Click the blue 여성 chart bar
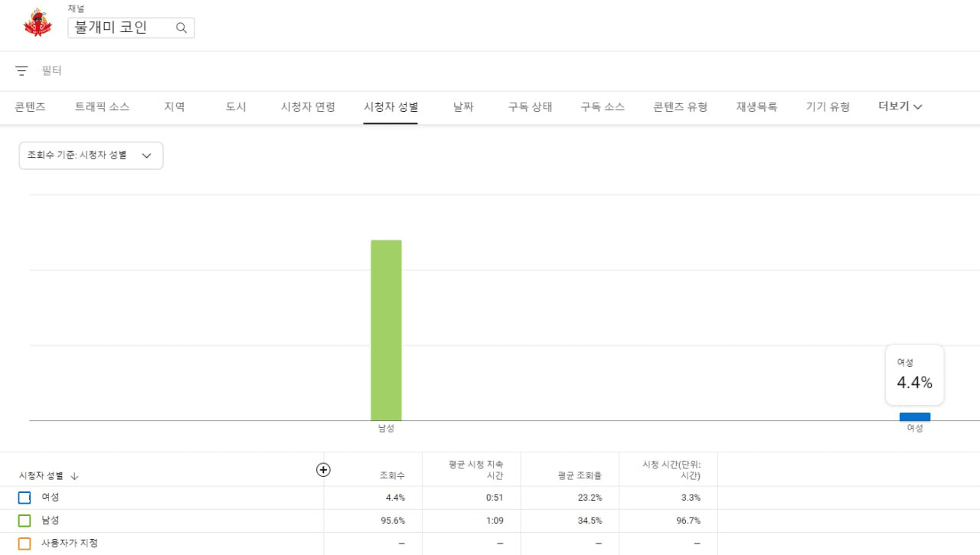 tap(915, 416)
